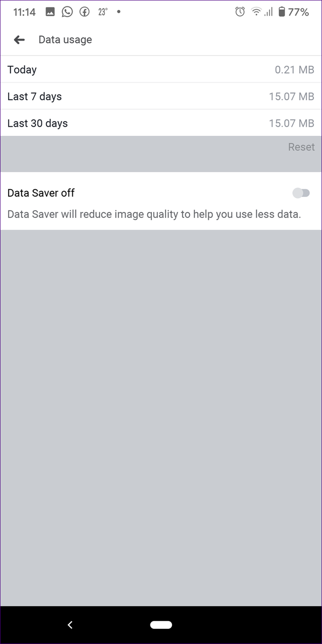Select the Last 30 days row
The image size is (322, 644).
tap(161, 123)
